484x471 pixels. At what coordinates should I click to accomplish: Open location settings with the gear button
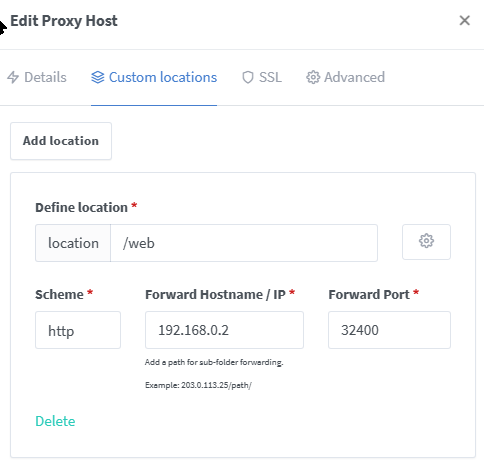coord(426,242)
